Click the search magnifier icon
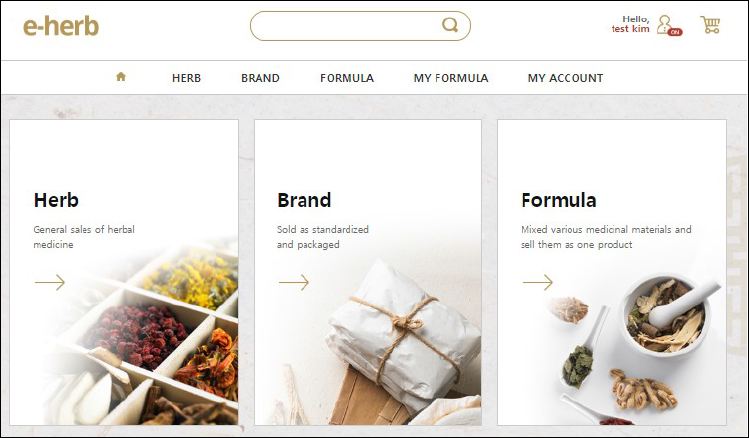The height and width of the screenshot is (438, 749). pyautogui.click(x=450, y=25)
